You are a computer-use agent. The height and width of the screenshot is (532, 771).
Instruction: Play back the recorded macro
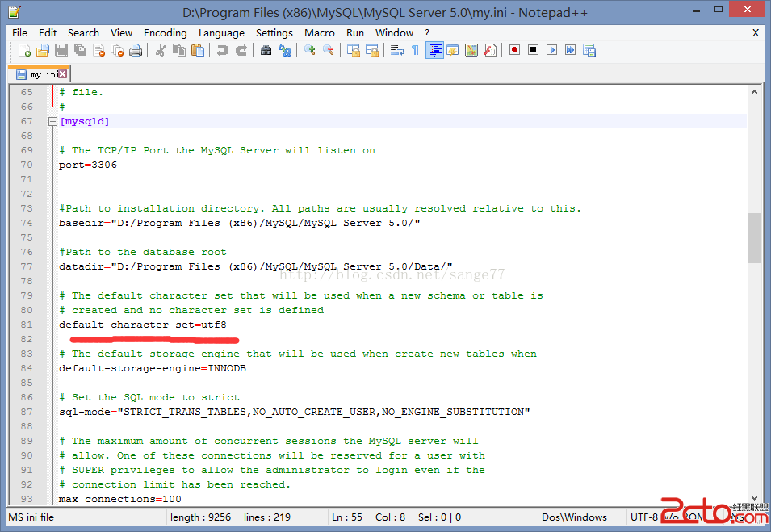[x=552, y=50]
